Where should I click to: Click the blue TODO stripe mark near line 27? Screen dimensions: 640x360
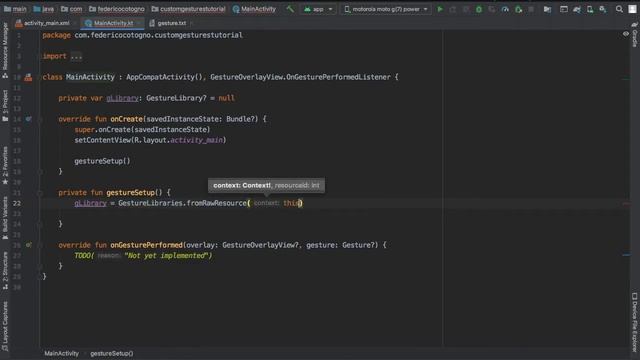(x=627, y=255)
